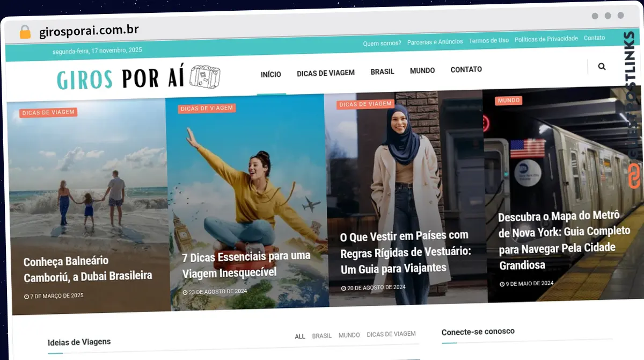Click the padlock icon beside the URL
The width and height of the screenshot is (644, 360).
click(x=25, y=32)
